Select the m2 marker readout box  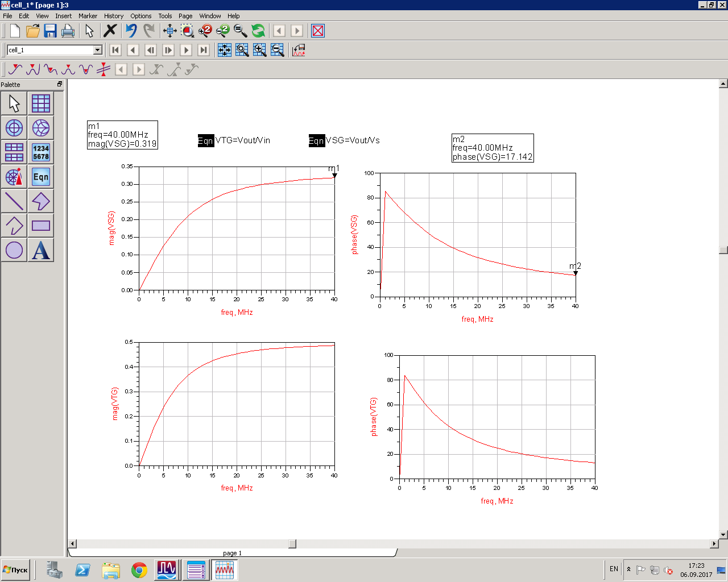(493, 148)
